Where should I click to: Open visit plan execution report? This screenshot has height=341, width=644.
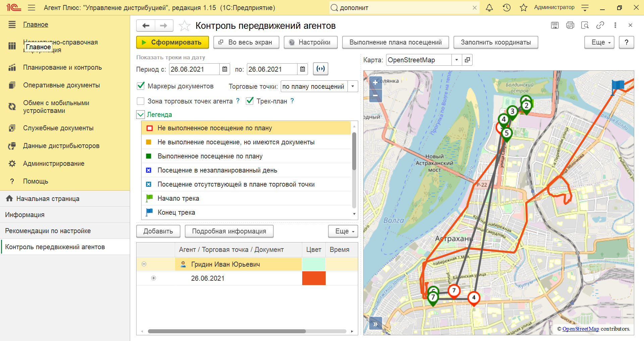[395, 42]
